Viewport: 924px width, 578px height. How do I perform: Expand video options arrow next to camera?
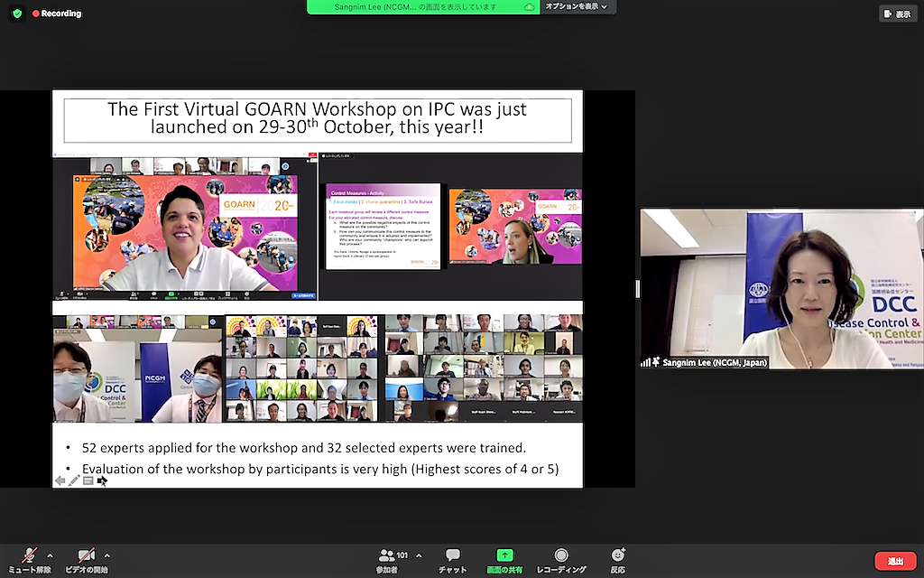point(107,555)
